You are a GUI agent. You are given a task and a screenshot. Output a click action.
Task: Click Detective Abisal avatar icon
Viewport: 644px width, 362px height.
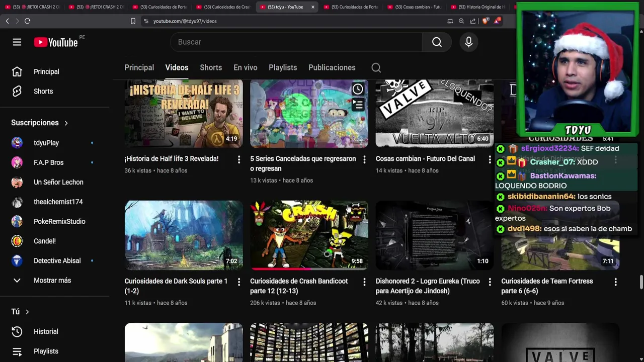pos(17,260)
